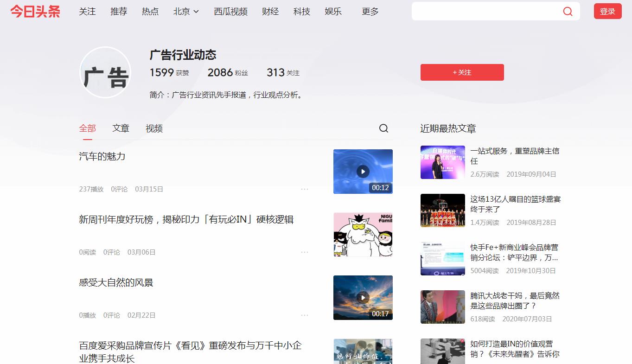
Task: Click the 广告行业动态 account name
Action: 183,55
